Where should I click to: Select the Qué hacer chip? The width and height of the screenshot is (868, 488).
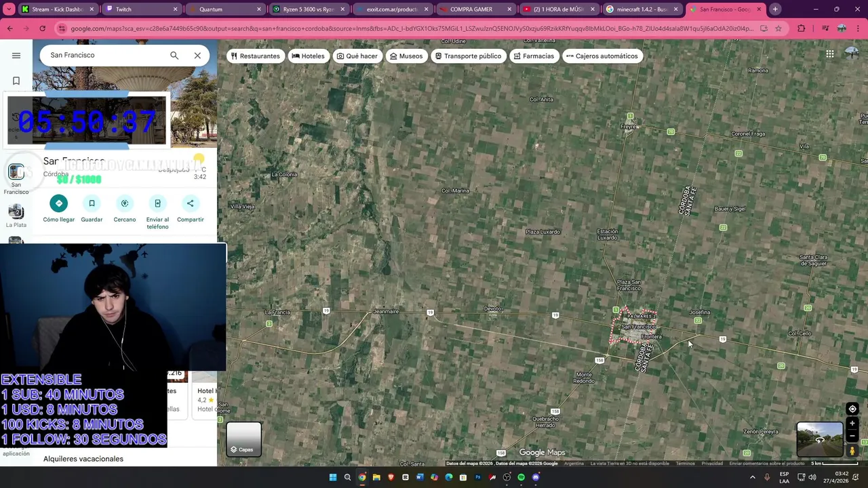tap(357, 56)
